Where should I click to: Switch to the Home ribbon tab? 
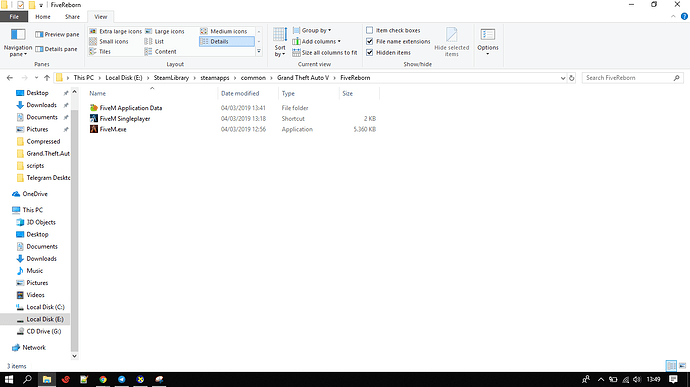click(43, 17)
